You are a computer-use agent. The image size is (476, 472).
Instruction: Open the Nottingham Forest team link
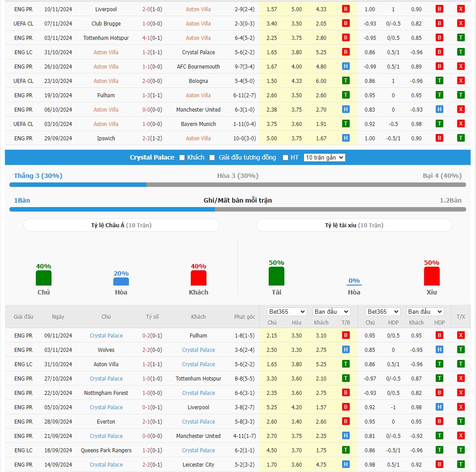tap(106, 393)
